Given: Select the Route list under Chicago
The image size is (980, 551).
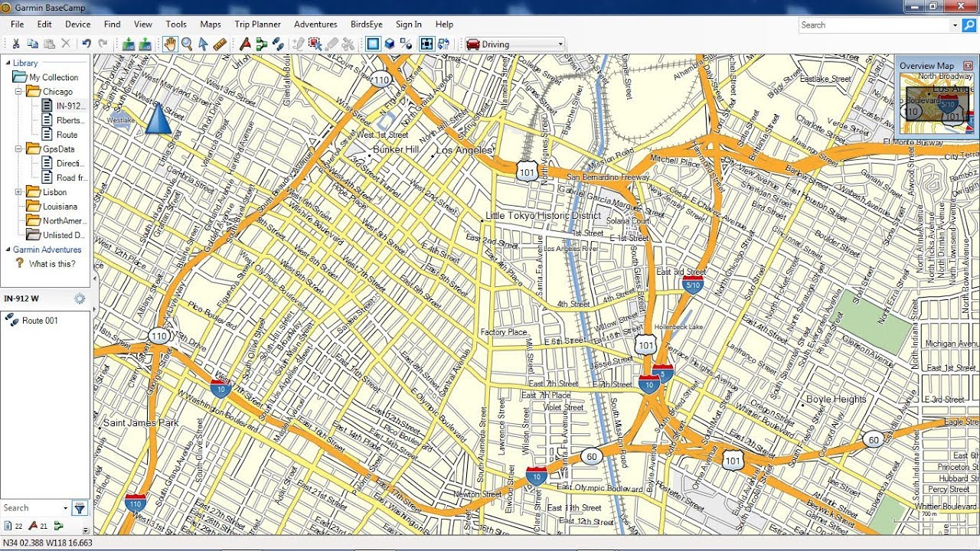Looking at the screenshot, I should point(60,135).
